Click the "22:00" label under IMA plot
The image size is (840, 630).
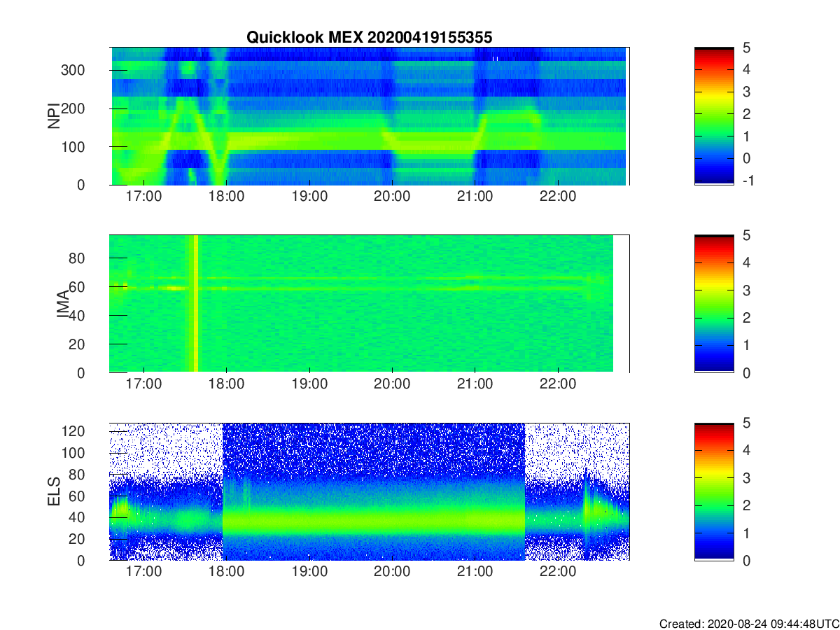pyautogui.click(x=558, y=384)
